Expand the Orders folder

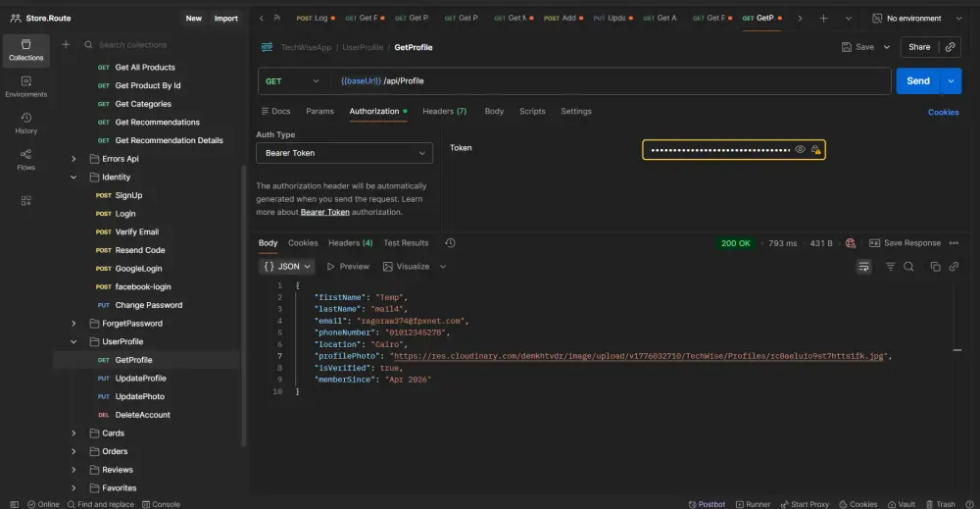[x=73, y=451]
